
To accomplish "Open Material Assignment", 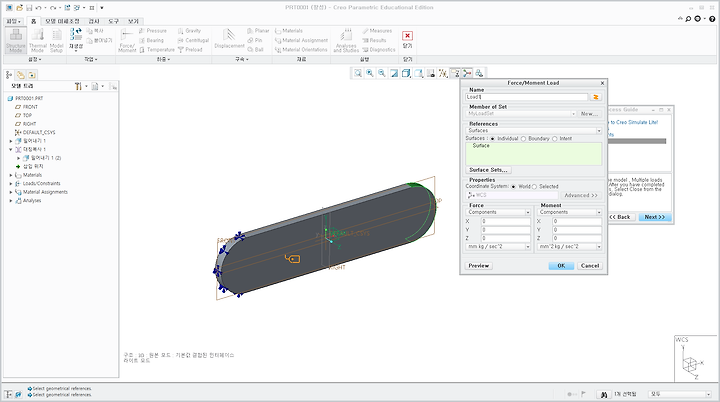I will pyautogui.click(x=301, y=40).
